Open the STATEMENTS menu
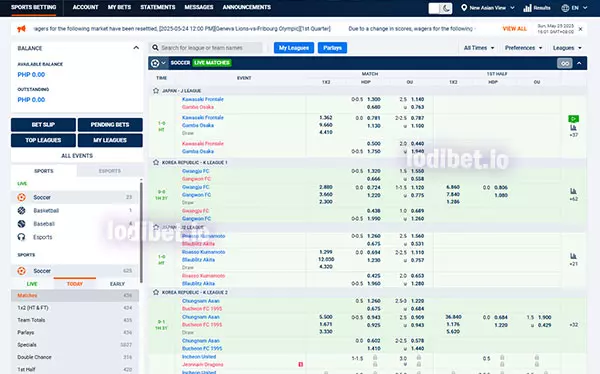This screenshot has height=374, width=600. pos(158,7)
